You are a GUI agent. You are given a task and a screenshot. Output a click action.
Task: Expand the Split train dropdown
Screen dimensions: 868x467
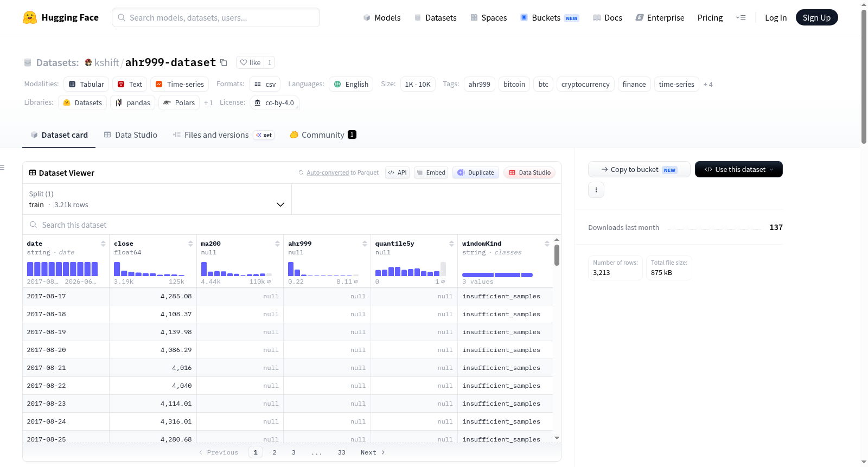[x=157, y=199]
